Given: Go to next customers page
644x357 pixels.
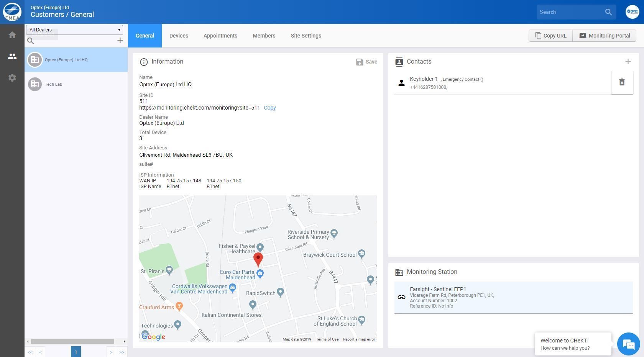Looking at the screenshot, I should tap(111, 352).
